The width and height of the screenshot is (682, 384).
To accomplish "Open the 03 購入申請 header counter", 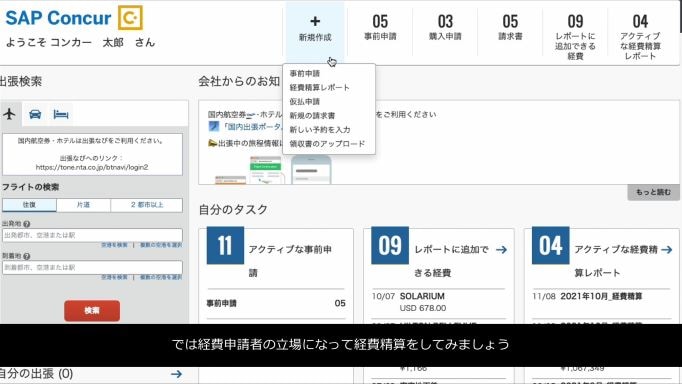I will tap(445, 28).
